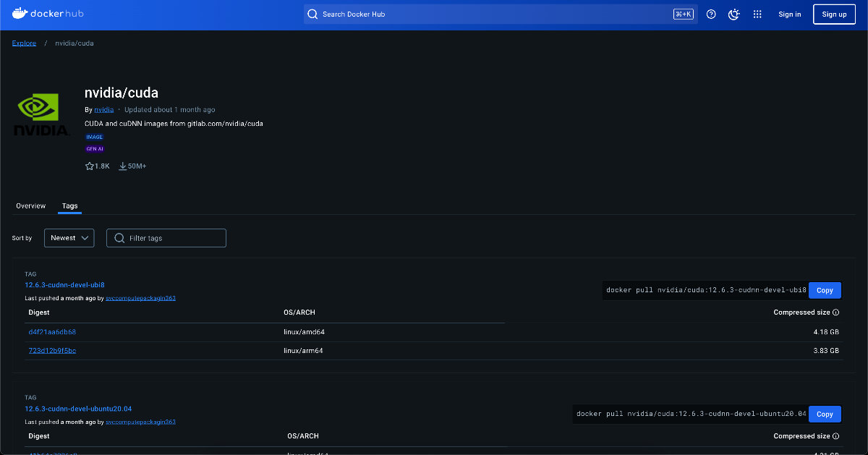Click the downloads 50M+ icon

[123, 166]
